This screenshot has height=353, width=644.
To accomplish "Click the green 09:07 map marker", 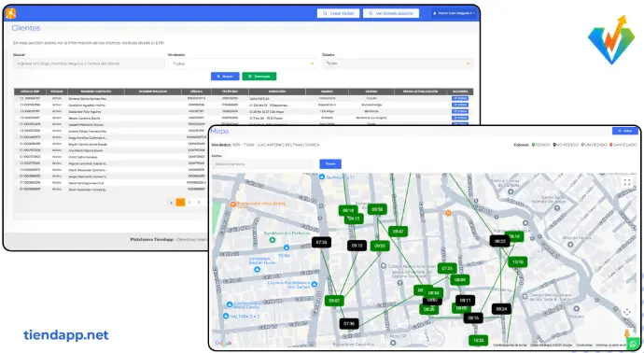I will pyautogui.click(x=334, y=301).
